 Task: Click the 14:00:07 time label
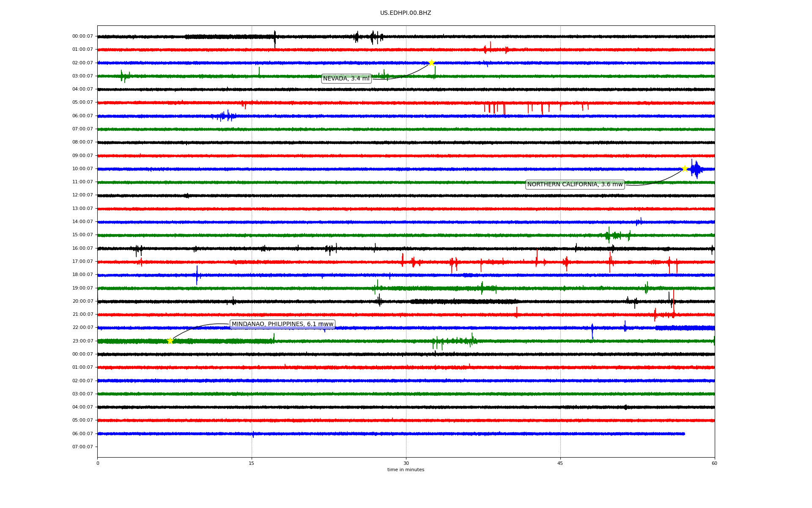[x=82, y=222]
